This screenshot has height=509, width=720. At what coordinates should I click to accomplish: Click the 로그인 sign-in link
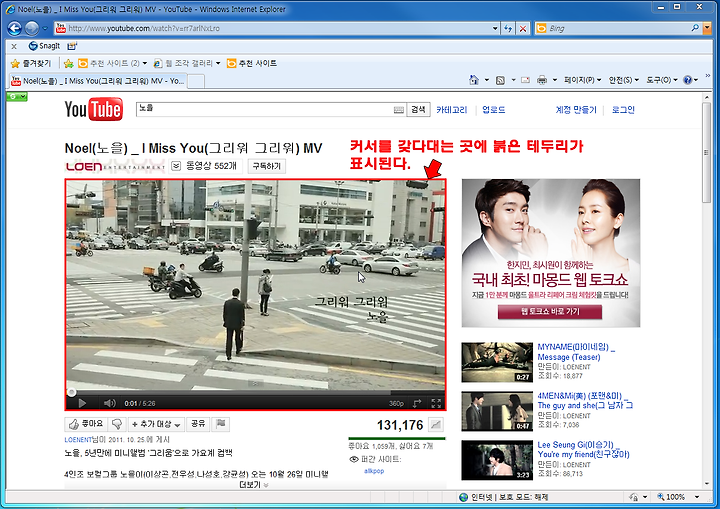pos(623,110)
